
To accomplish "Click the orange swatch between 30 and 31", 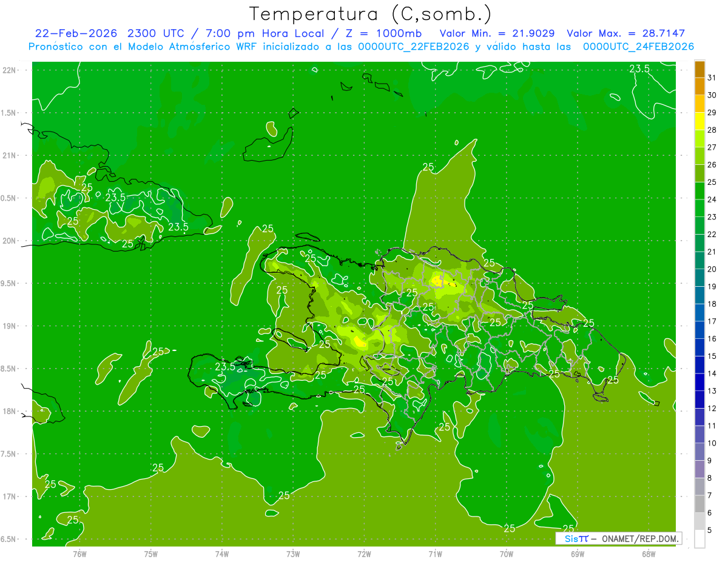I will [x=699, y=86].
